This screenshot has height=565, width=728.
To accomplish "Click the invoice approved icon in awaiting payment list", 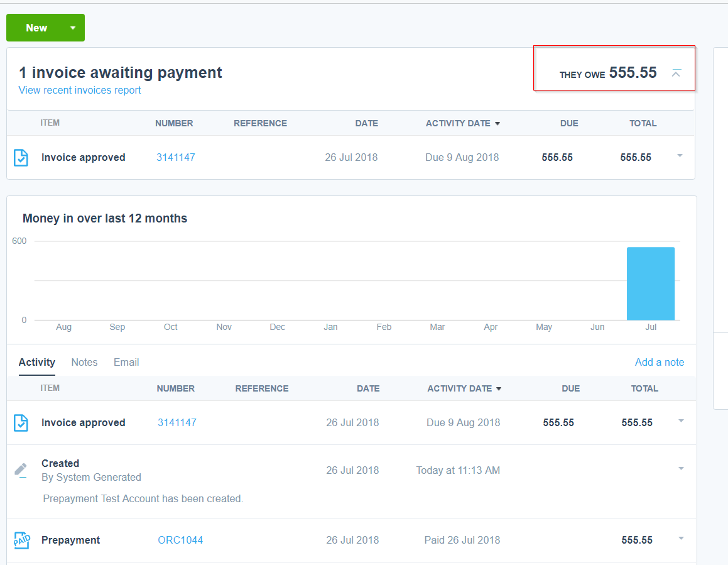I will [x=21, y=158].
